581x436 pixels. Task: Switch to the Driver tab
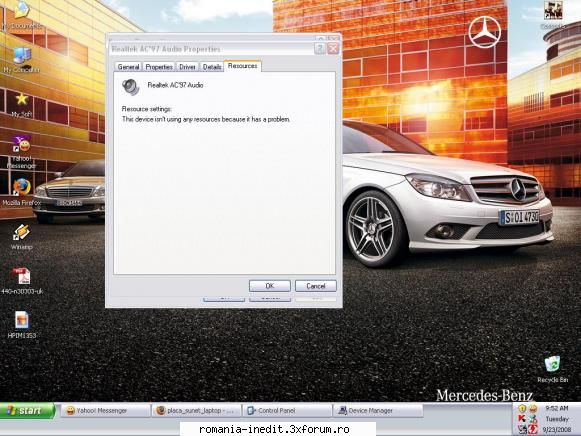pos(187,67)
